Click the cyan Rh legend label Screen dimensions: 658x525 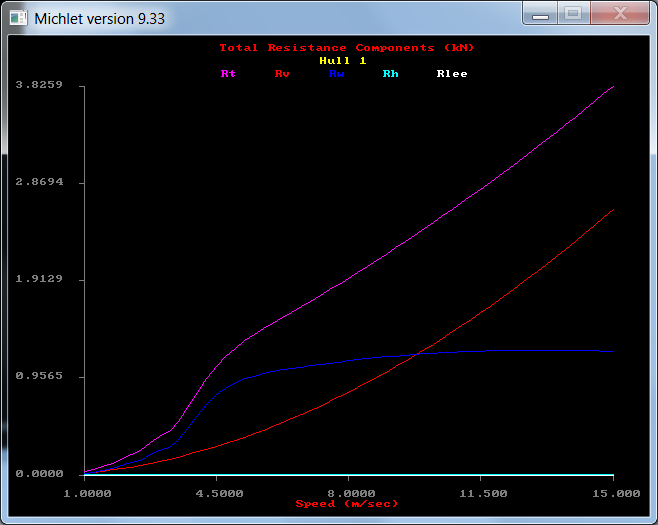pyautogui.click(x=390, y=74)
